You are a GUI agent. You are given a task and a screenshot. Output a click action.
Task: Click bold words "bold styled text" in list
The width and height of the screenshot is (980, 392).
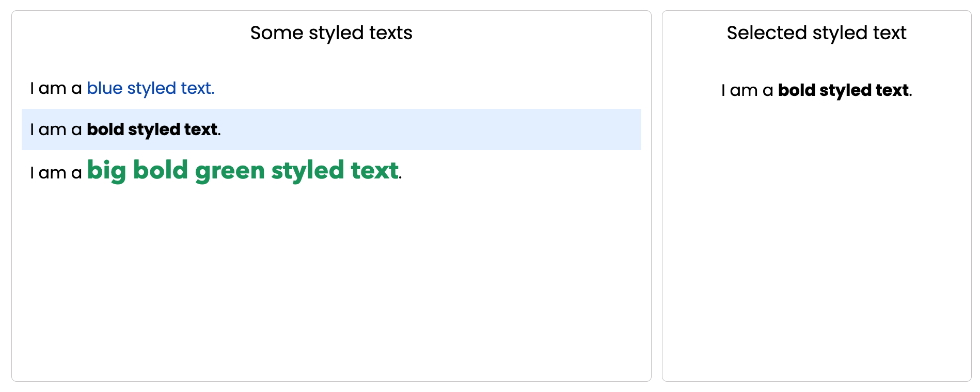[152, 129]
